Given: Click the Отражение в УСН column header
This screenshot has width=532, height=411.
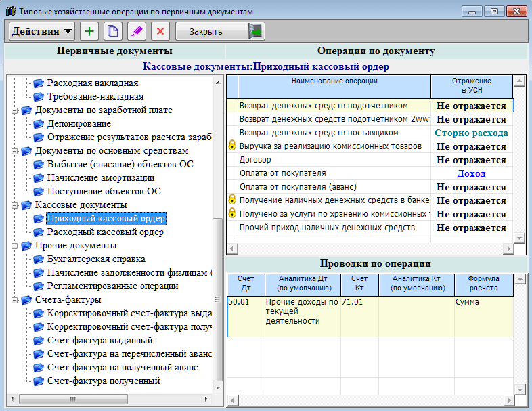Looking at the screenshot, I should coord(472,87).
